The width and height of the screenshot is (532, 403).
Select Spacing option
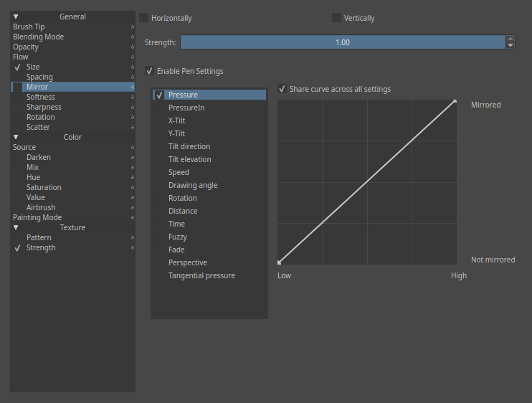click(x=39, y=77)
